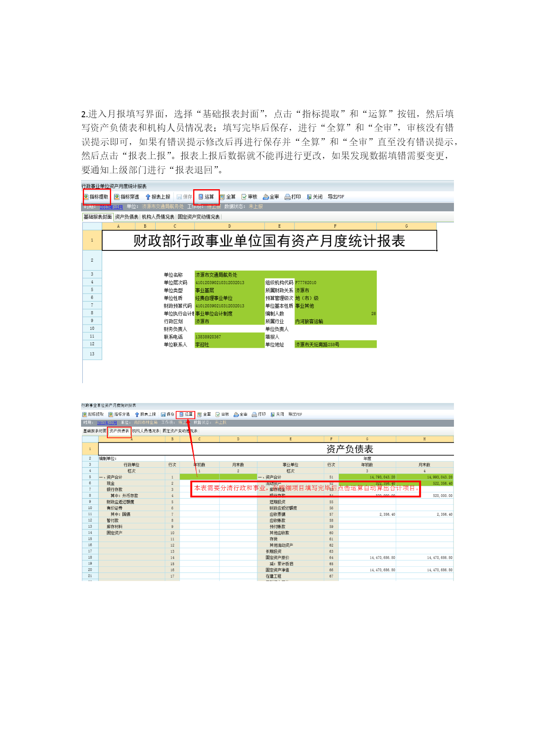Click 全审 icon in the 资产负债表 screenshot

tap(236, 415)
